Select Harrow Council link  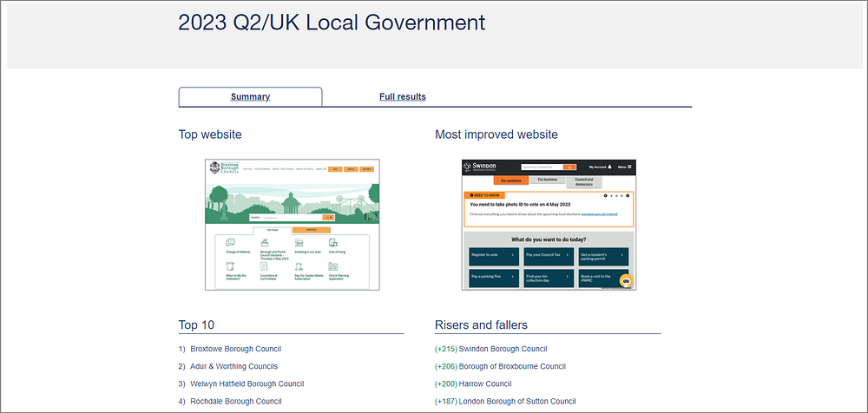click(x=485, y=383)
